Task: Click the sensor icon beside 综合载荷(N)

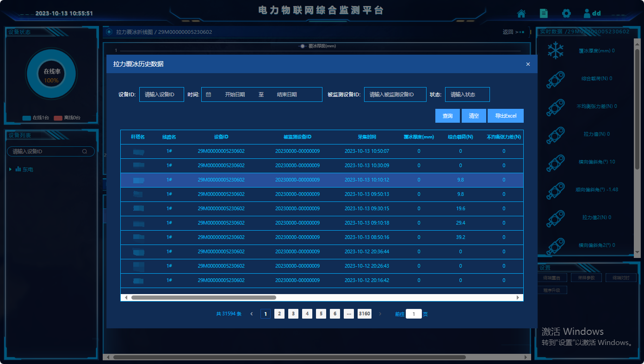Action: click(555, 79)
